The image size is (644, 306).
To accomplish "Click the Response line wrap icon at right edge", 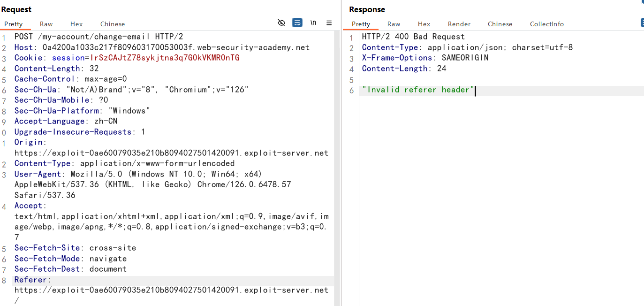I will coord(642,23).
